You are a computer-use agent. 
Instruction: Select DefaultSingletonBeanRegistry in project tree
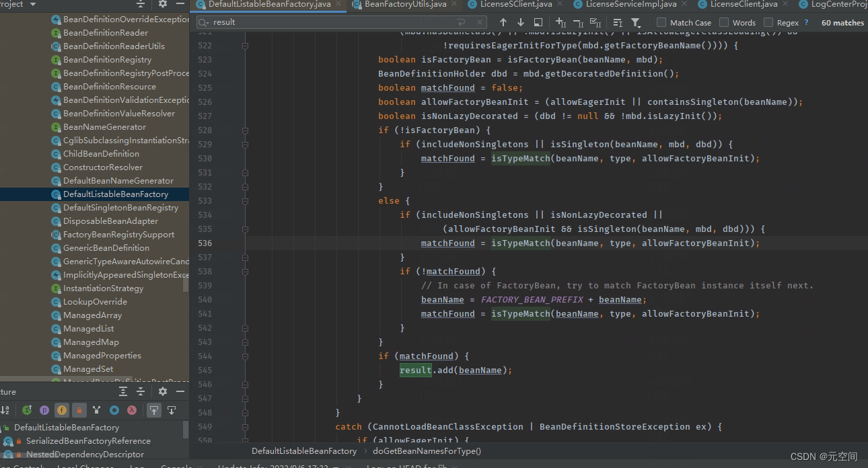click(120, 208)
